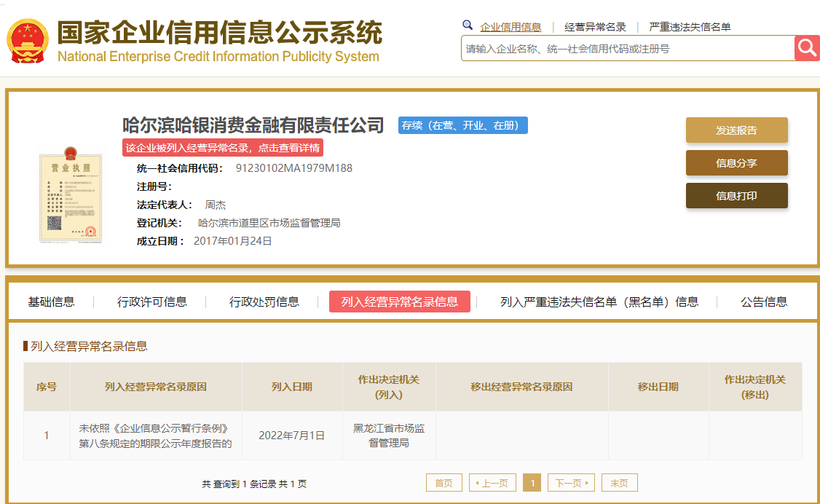Open the 基础信息 tab
The width and height of the screenshot is (820, 504).
(x=51, y=302)
